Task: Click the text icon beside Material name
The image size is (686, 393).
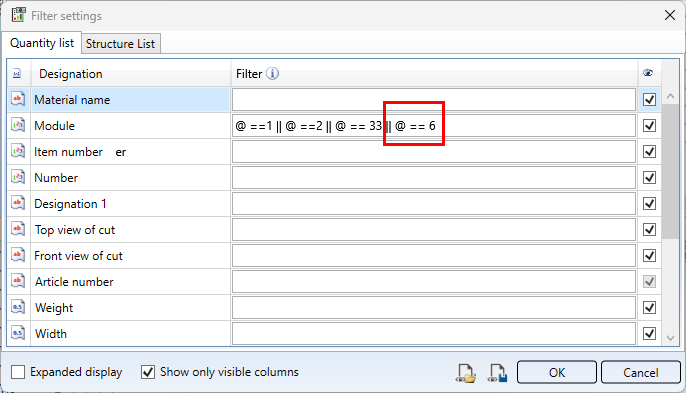Action: tap(18, 99)
